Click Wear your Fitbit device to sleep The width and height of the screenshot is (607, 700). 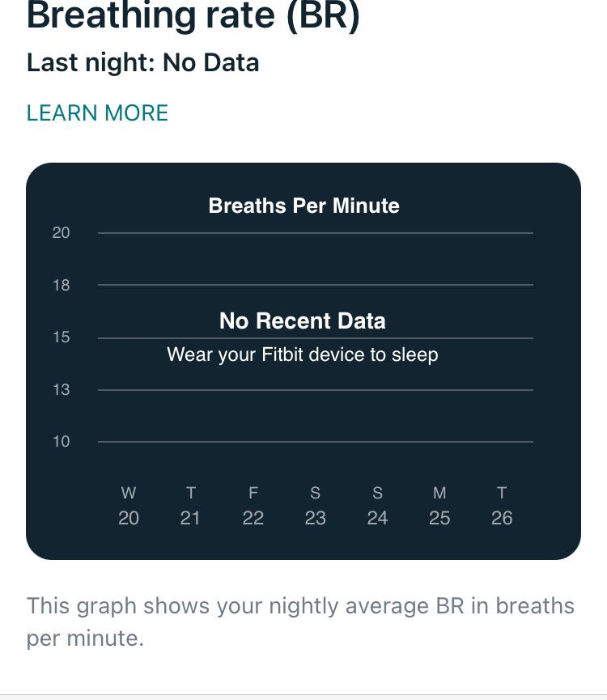click(x=303, y=354)
